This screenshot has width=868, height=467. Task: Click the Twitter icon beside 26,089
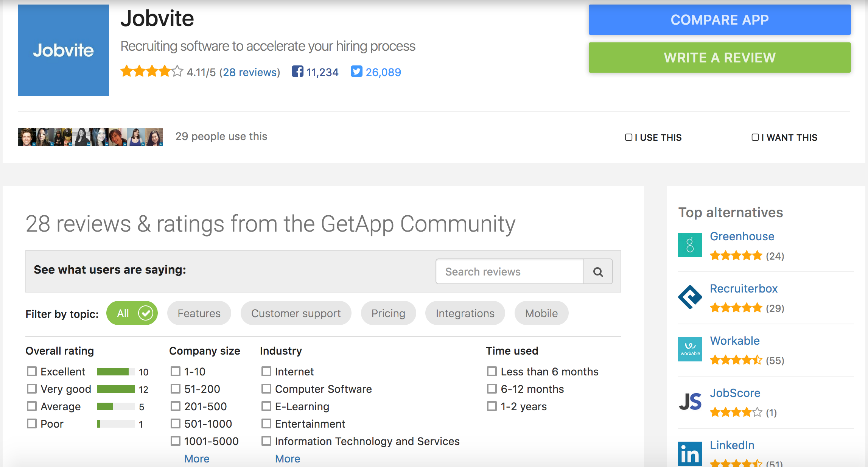pyautogui.click(x=356, y=72)
